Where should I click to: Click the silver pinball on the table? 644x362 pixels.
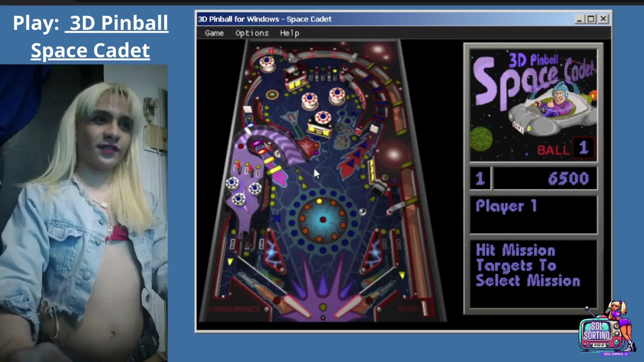362,212
